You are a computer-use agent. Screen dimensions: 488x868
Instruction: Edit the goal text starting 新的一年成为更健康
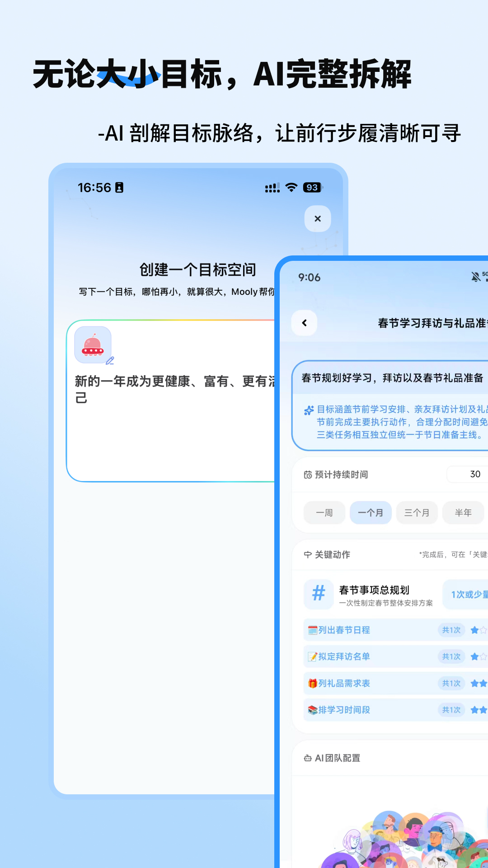[175, 389]
